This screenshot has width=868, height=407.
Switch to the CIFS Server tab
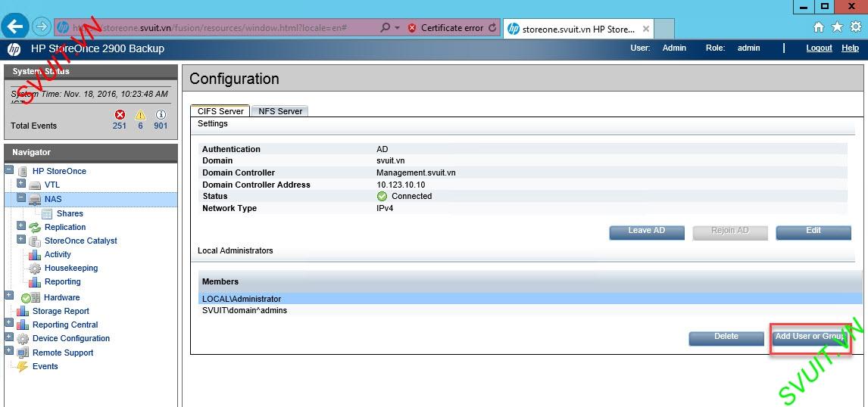(220, 111)
